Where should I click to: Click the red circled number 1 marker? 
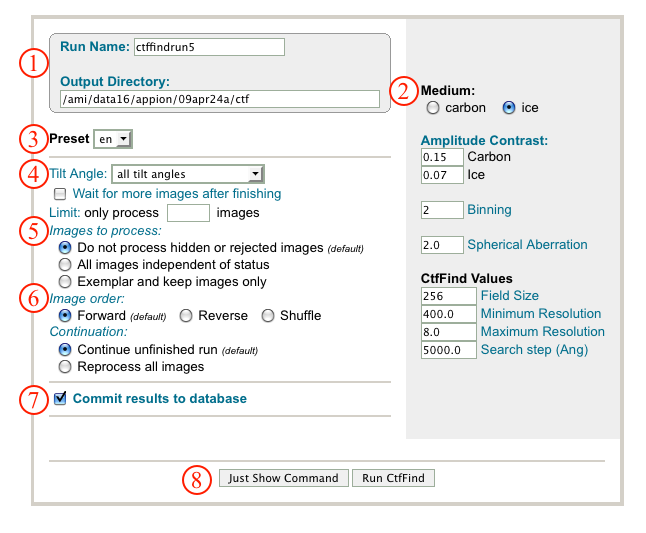pos(33,65)
